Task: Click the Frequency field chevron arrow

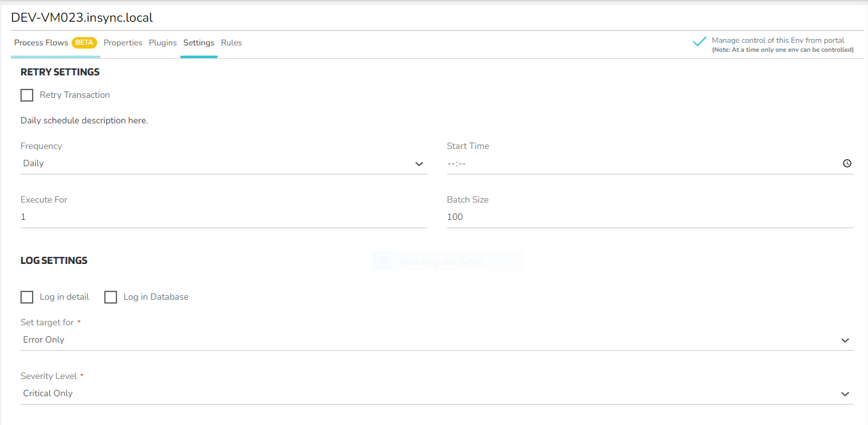Action: pyautogui.click(x=419, y=164)
